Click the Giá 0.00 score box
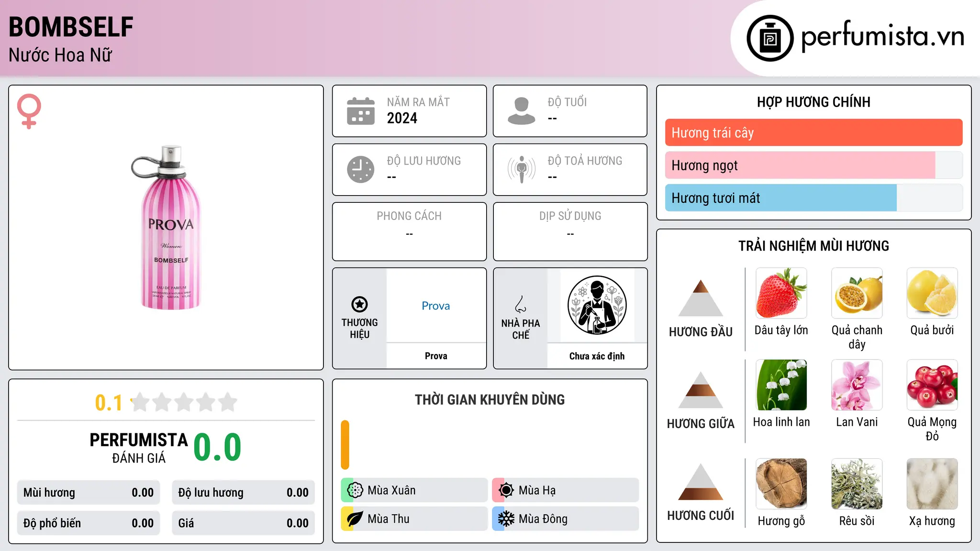Viewport: 980px width, 551px height. tap(243, 523)
